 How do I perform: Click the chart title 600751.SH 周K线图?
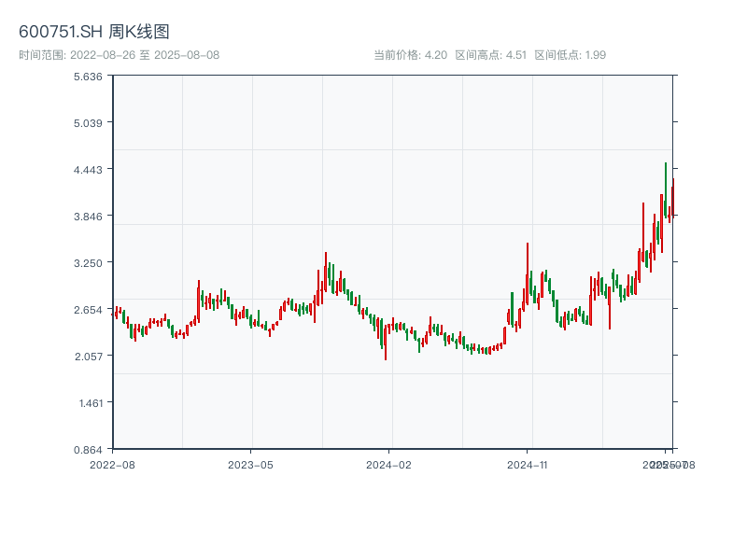coord(94,32)
